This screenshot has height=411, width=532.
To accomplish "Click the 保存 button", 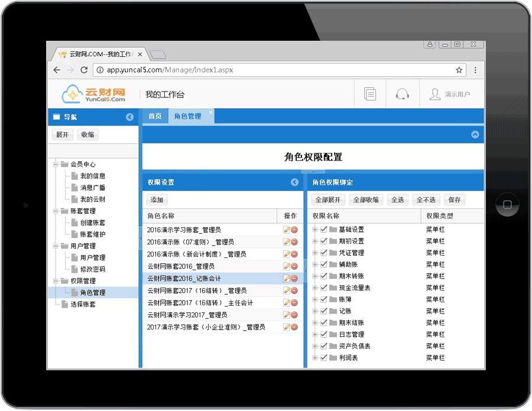I will click(x=455, y=200).
